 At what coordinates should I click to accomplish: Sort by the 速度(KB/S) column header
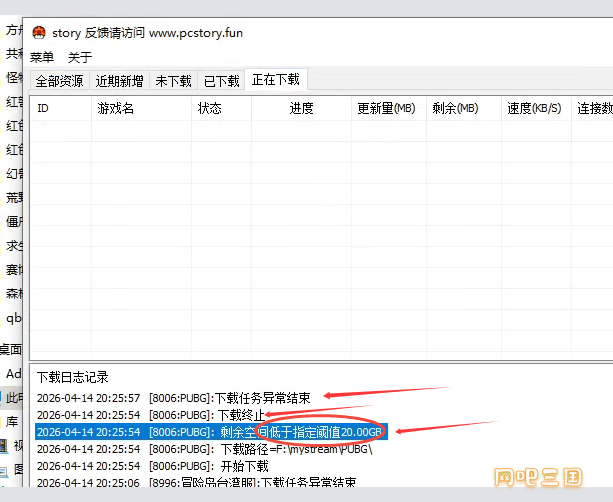click(536, 108)
